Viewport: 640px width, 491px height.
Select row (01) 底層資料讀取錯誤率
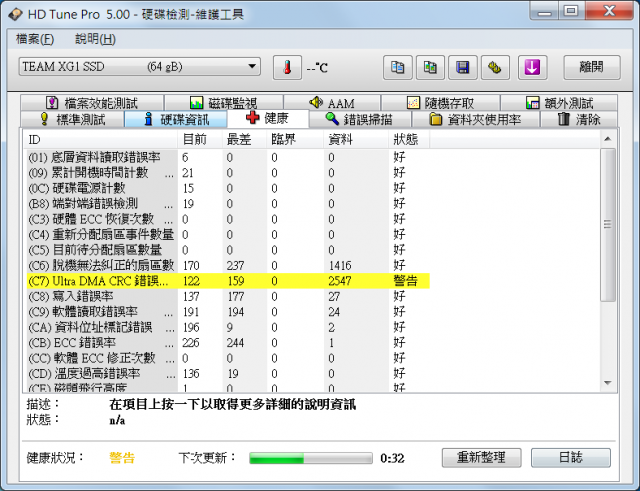click(228, 157)
